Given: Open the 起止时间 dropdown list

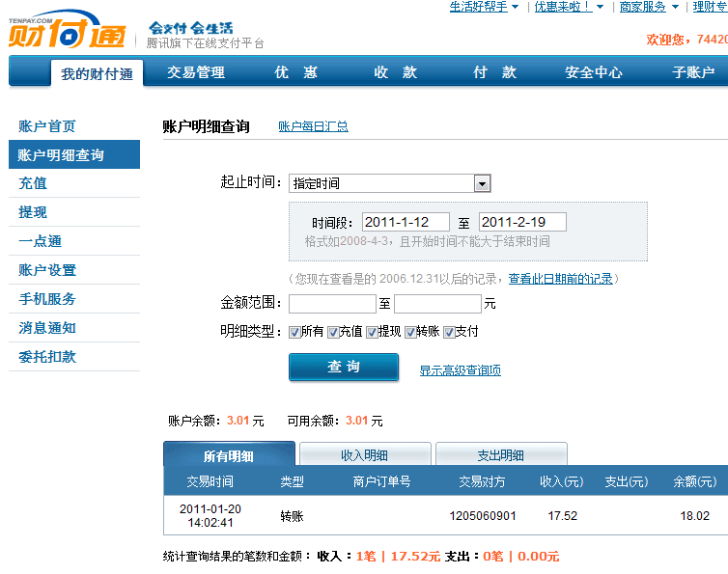Looking at the screenshot, I should tap(482, 183).
